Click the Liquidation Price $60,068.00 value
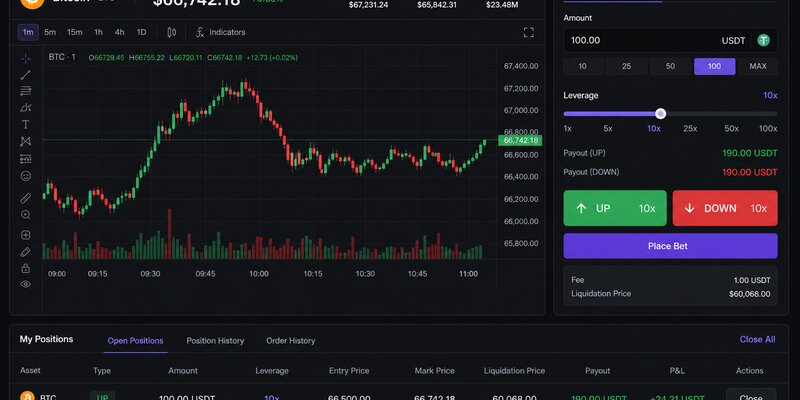 click(749, 294)
